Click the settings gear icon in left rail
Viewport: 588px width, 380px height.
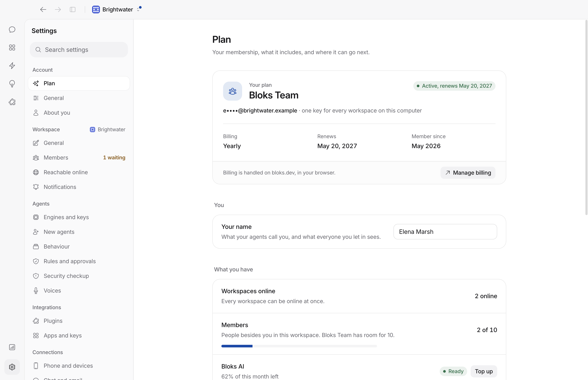tap(12, 367)
